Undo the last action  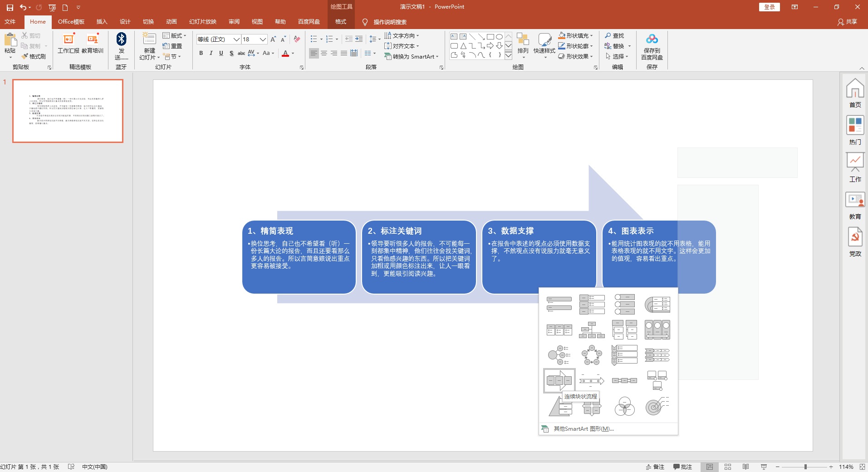[23, 7]
